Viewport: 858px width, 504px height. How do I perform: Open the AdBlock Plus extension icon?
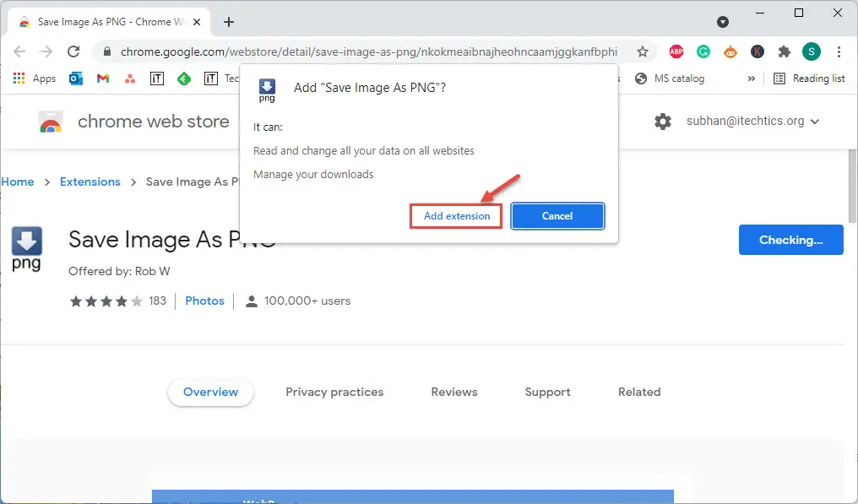(x=676, y=51)
